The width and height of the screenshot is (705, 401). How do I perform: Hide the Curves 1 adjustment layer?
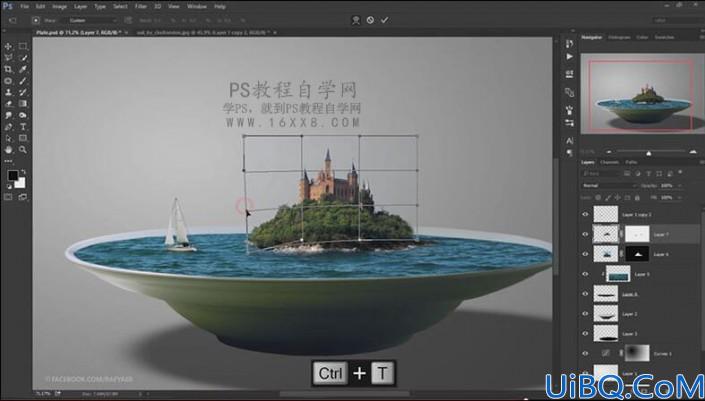(585, 353)
